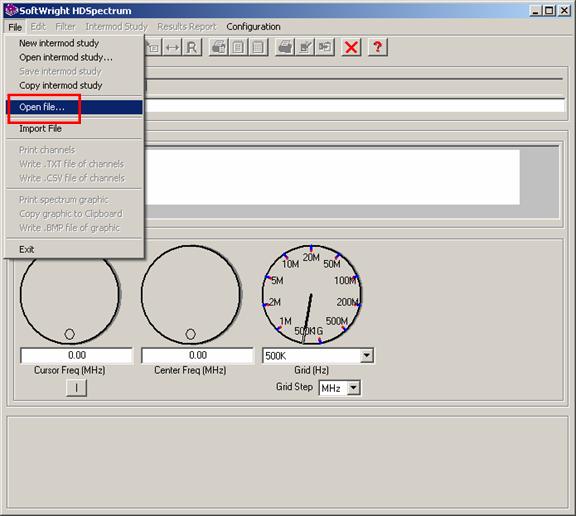Expand the Grid (Hz) 500K dropdown
This screenshot has width=576, height=516.
click(x=366, y=356)
